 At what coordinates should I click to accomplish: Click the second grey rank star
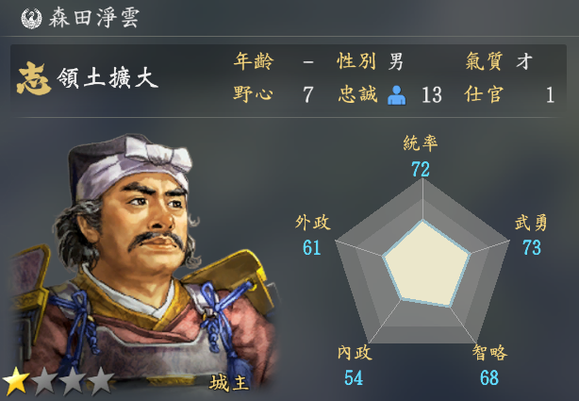44,380
